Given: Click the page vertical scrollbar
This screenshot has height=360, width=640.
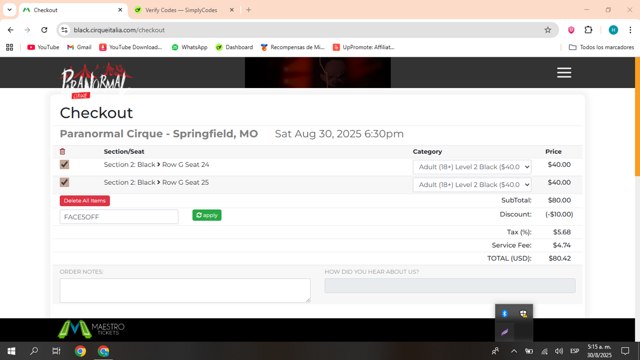Looking at the screenshot, I should pos(637,117).
